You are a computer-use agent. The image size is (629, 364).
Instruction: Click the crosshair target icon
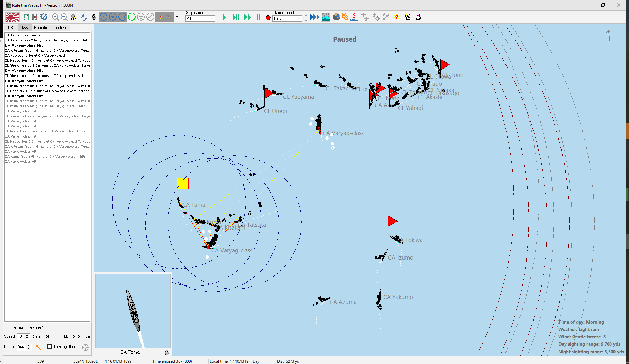coord(85,347)
